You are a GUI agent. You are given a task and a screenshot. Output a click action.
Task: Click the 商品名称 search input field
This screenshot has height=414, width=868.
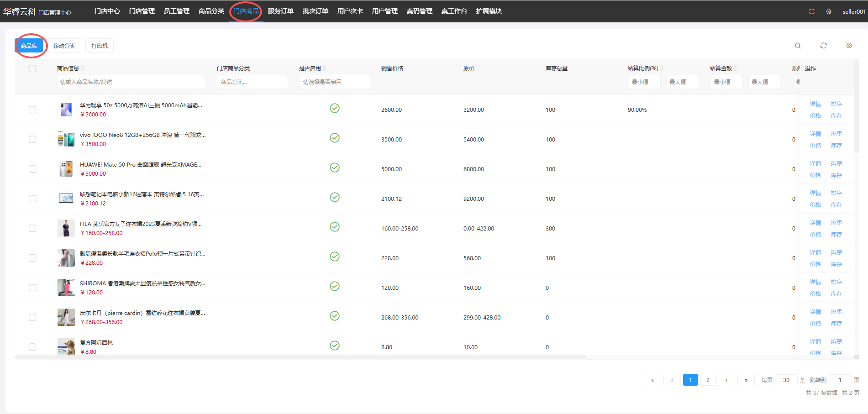(x=131, y=82)
